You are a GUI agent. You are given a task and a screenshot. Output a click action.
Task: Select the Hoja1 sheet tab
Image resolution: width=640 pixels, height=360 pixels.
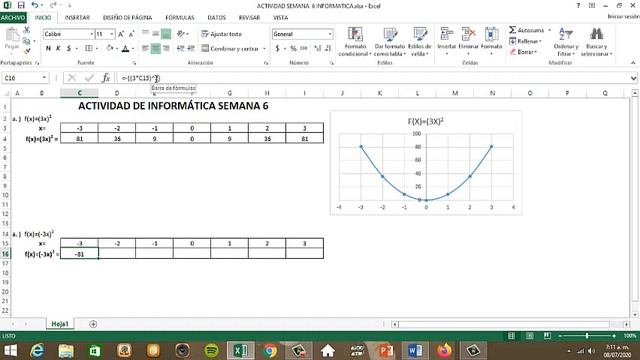click(60, 324)
